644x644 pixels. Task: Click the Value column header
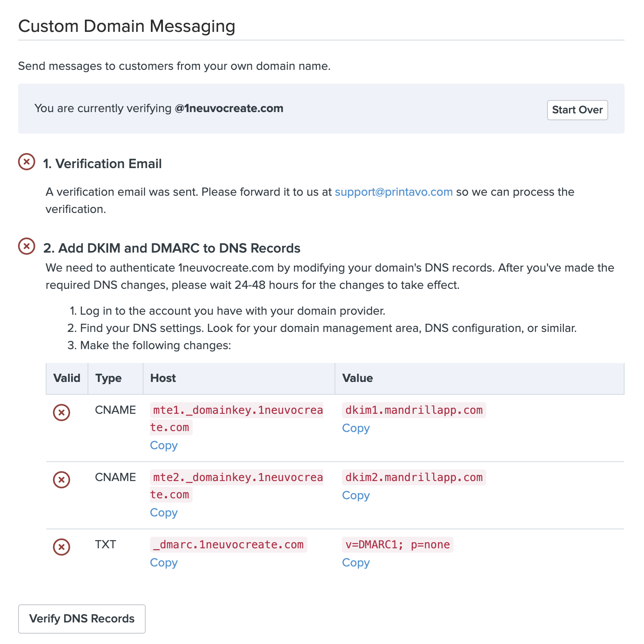(358, 378)
